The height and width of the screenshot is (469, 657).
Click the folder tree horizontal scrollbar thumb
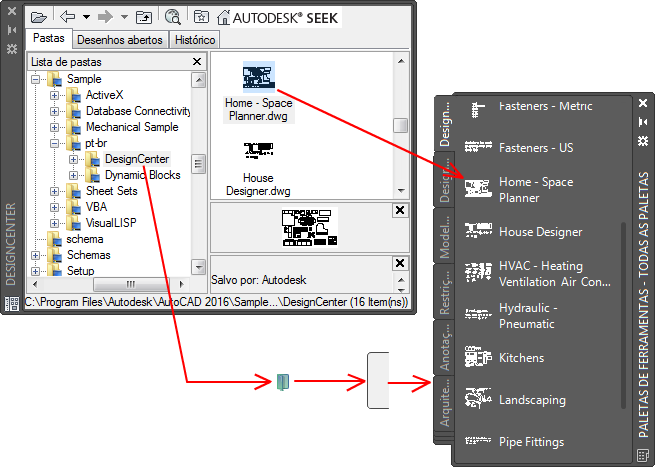click(131, 285)
